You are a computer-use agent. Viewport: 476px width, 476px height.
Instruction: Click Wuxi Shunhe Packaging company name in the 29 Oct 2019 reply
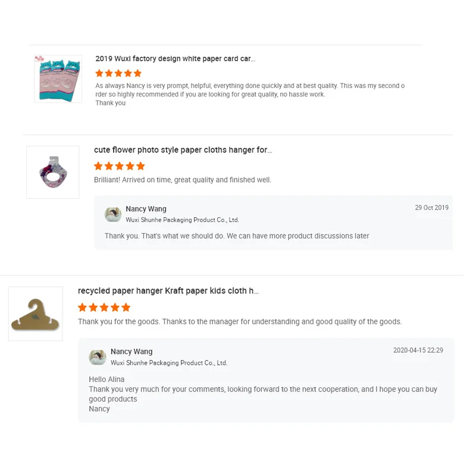tap(182, 220)
